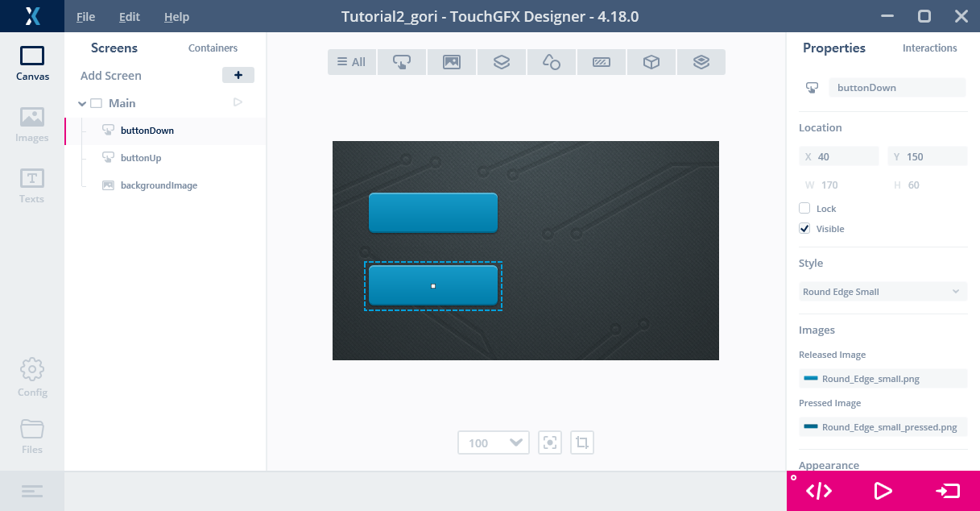Open the Texts sidebar panel

(32, 186)
